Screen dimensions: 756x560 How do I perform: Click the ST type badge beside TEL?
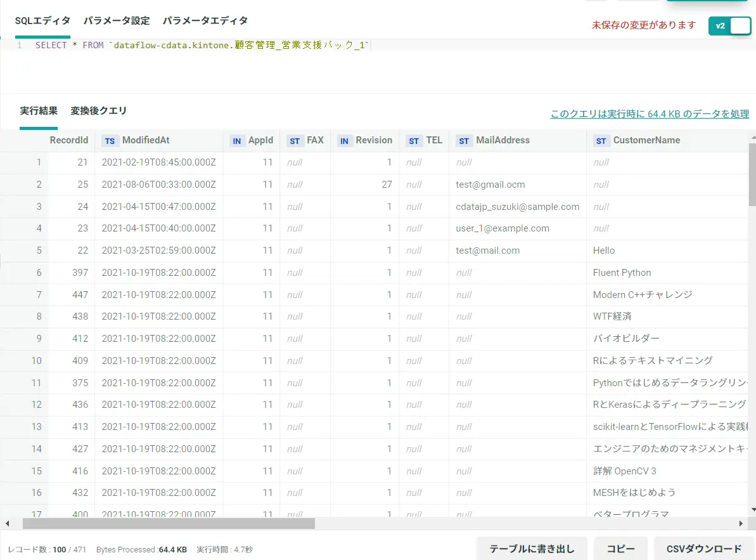coord(414,141)
